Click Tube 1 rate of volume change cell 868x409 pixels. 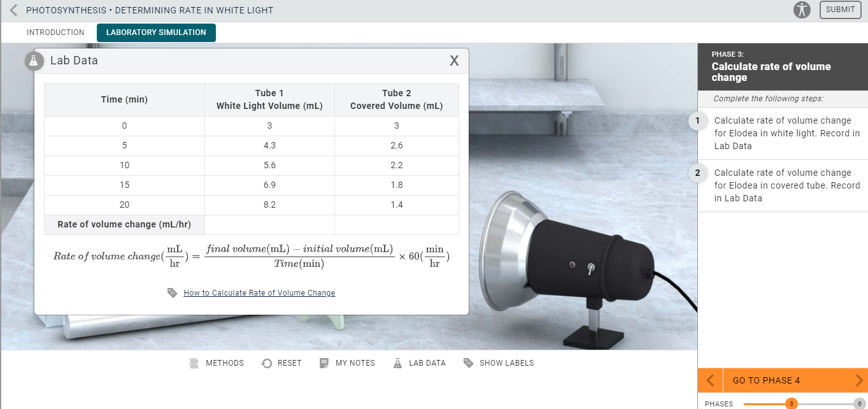269,224
